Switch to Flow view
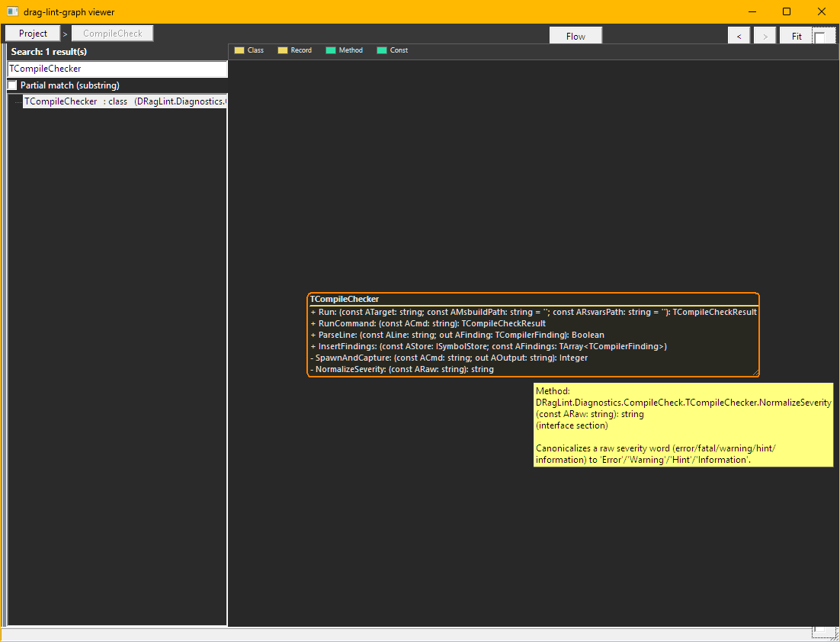The width and height of the screenshot is (840, 642). pos(576,36)
